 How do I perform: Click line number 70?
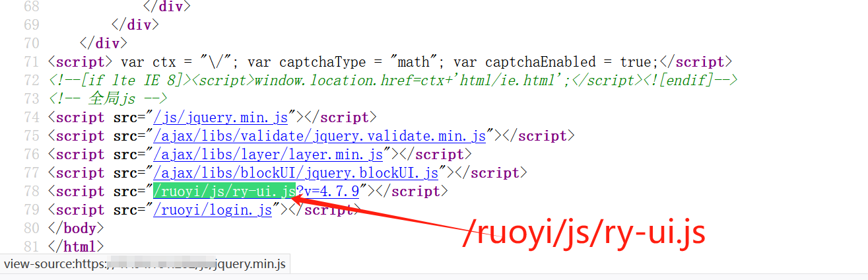point(32,44)
